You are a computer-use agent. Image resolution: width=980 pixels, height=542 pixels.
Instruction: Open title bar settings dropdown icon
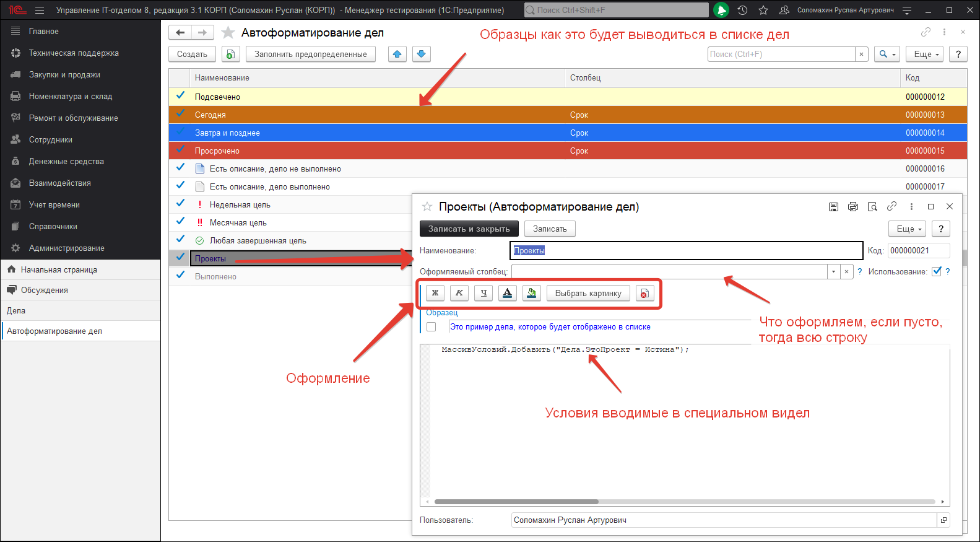point(907,10)
